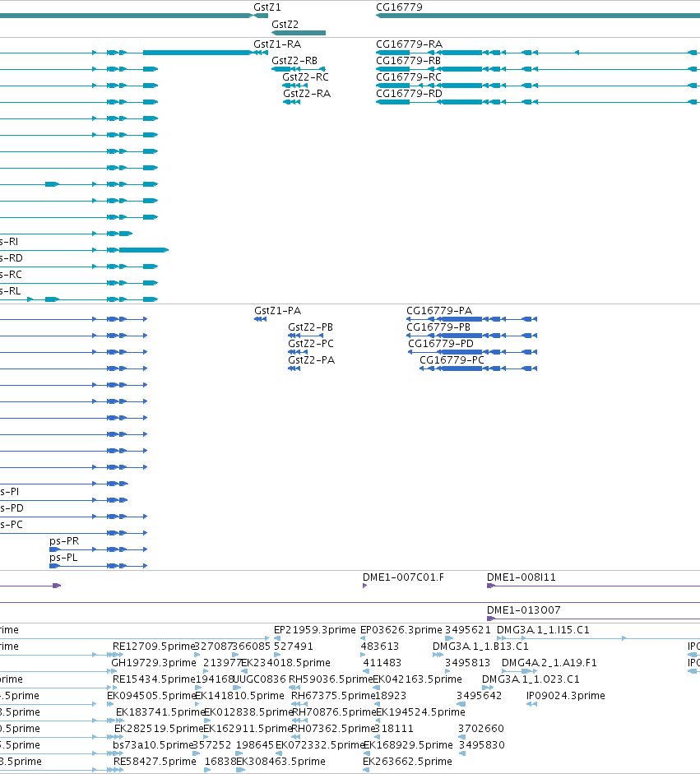Viewport: 700px width, 774px height.
Task: Select EST EK168929.5prime
Action: point(408,745)
